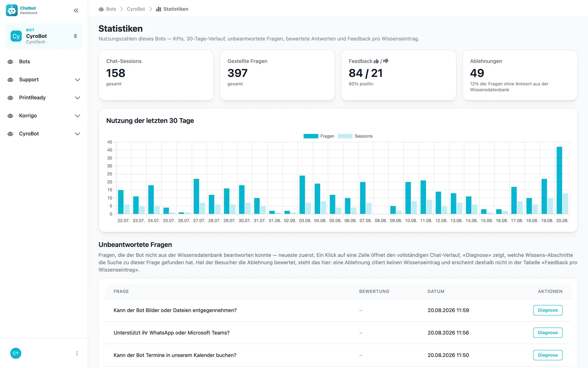Open Diagnose for the WhatsApp or Microsoft Teams question
This screenshot has width=588, height=368.
pyautogui.click(x=548, y=333)
